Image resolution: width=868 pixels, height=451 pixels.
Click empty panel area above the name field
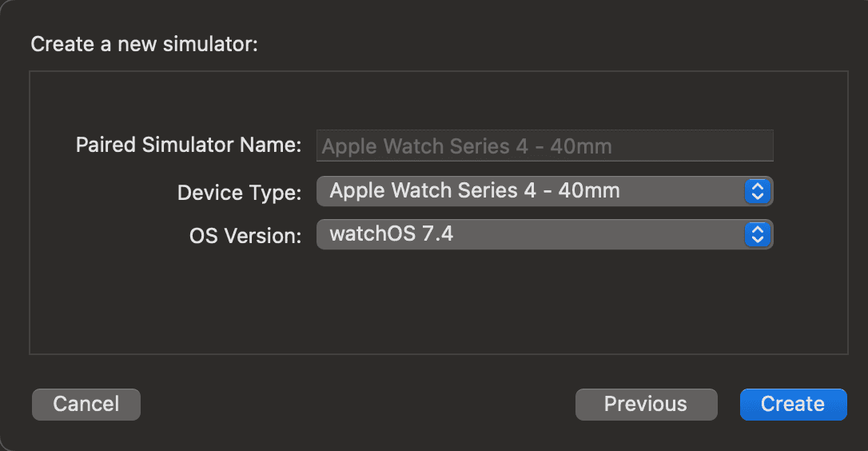click(438, 100)
